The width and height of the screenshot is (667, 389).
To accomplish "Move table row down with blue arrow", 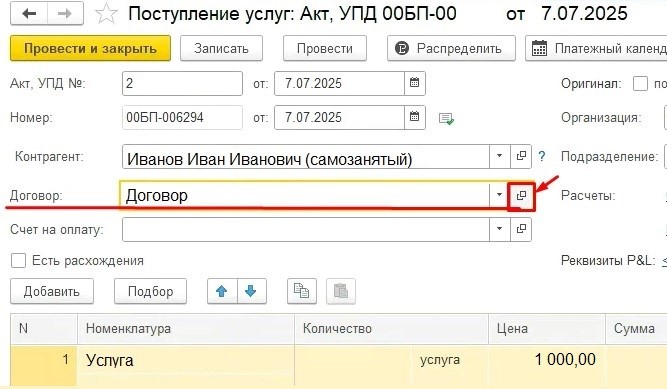I will click(251, 291).
